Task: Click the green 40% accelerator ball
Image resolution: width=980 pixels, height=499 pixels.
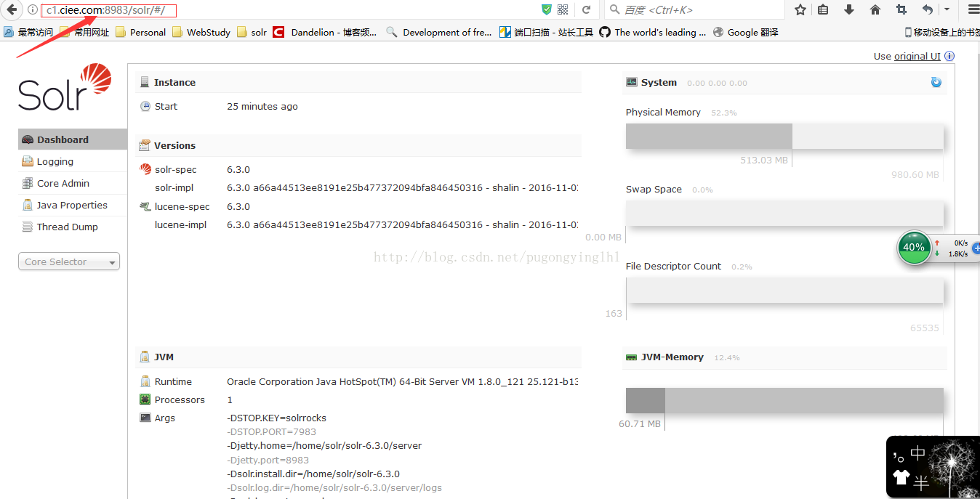Action: point(914,247)
